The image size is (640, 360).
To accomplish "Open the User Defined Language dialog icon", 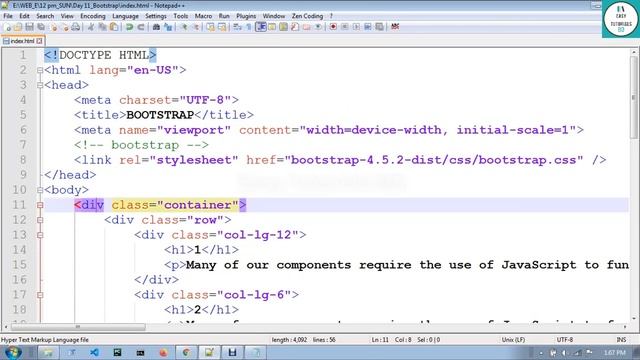I will click(x=272, y=27).
